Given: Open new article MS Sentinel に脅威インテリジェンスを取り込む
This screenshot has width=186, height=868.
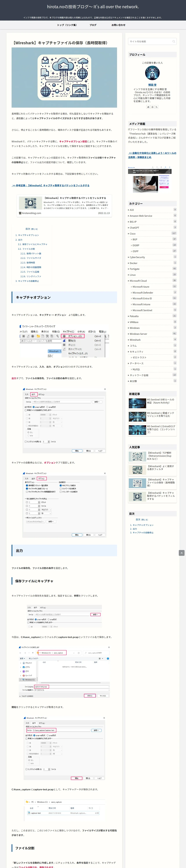Looking at the screenshot, I should [152, 416].
